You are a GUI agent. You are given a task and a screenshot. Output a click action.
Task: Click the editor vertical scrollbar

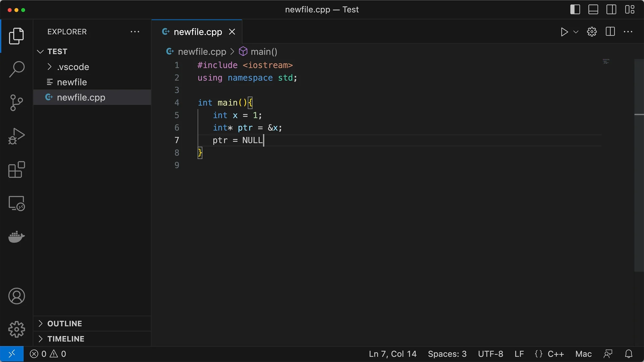tap(639, 168)
